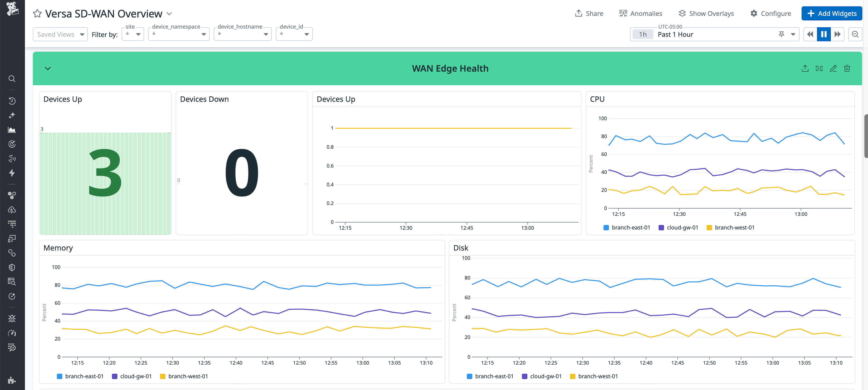The height and width of the screenshot is (390, 868).
Task: Pause the dashboard auto-refresh
Action: pyautogui.click(x=824, y=34)
